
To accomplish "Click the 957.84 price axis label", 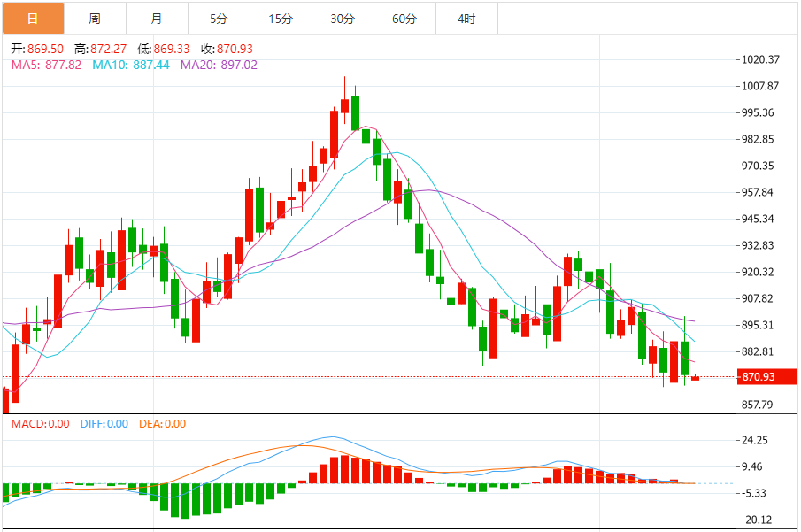I will pyautogui.click(x=759, y=192).
